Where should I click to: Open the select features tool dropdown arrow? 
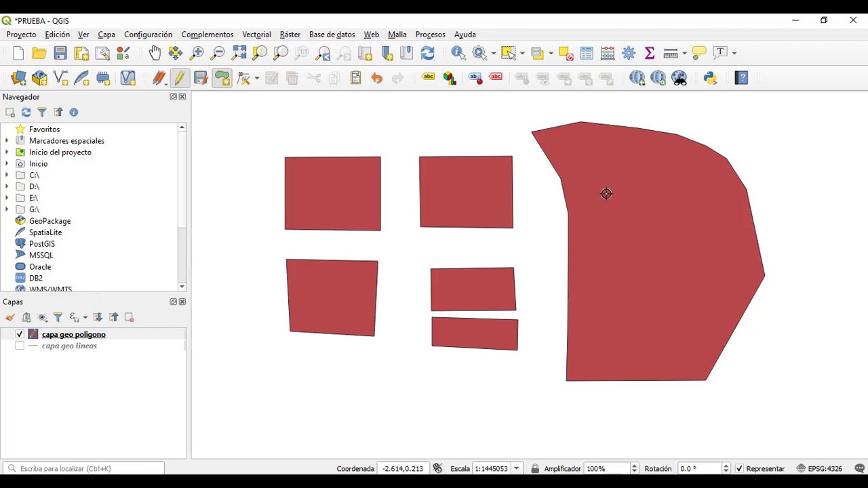522,53
